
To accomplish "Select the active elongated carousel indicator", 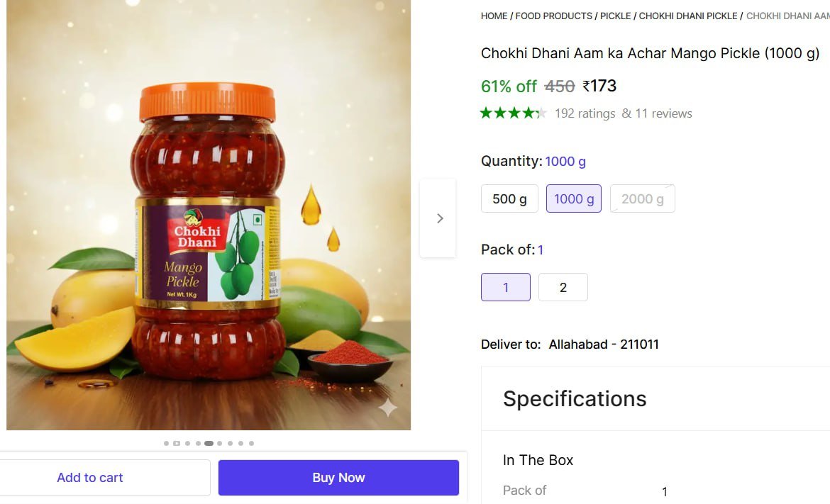I will coord(209,444).
